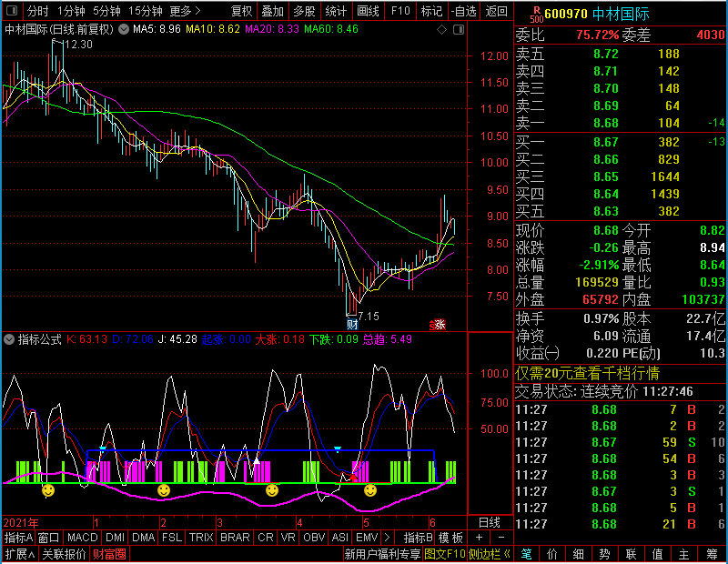
Task: Click the 叠加 overlay button
Action: tap(272, 11)
